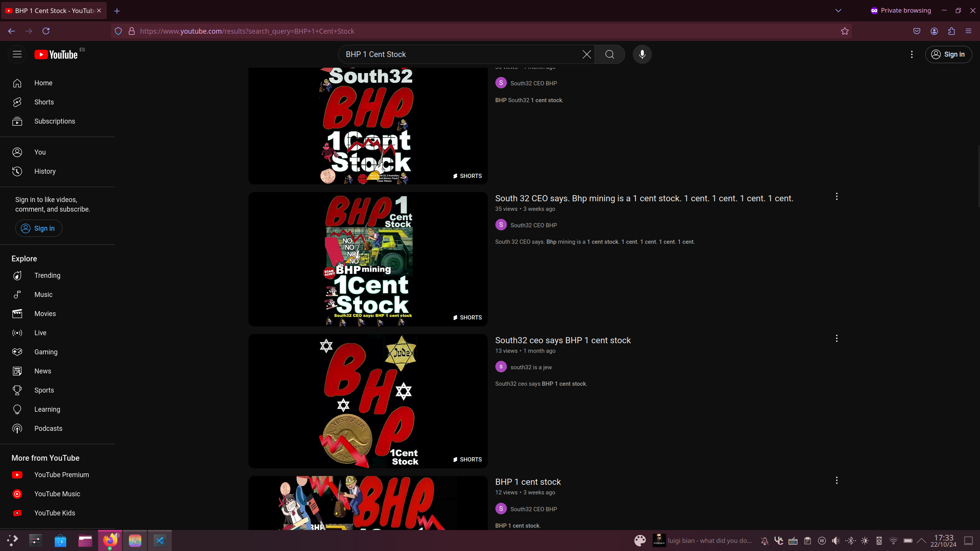Toggle notifications bell in system tray

coord(764,541)
